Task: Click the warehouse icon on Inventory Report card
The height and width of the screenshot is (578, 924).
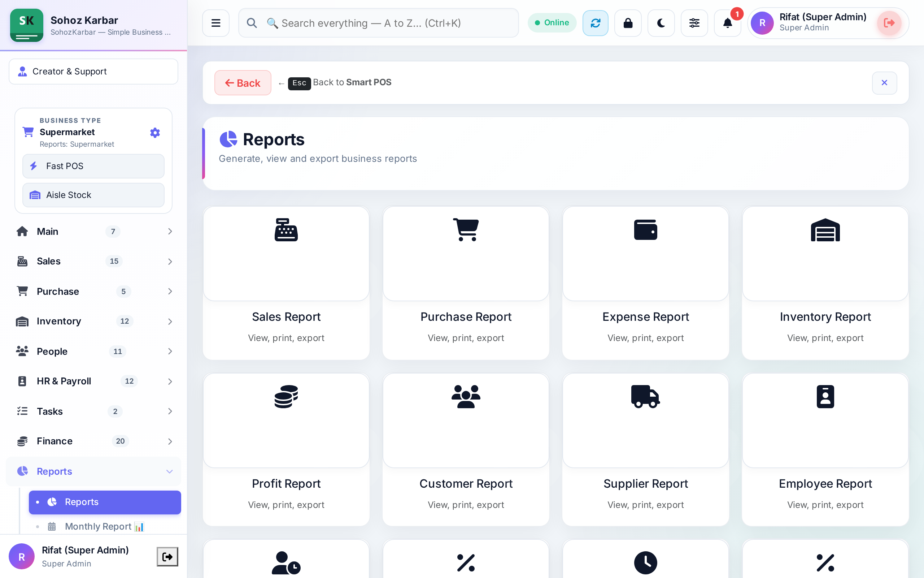Action: 825,230
